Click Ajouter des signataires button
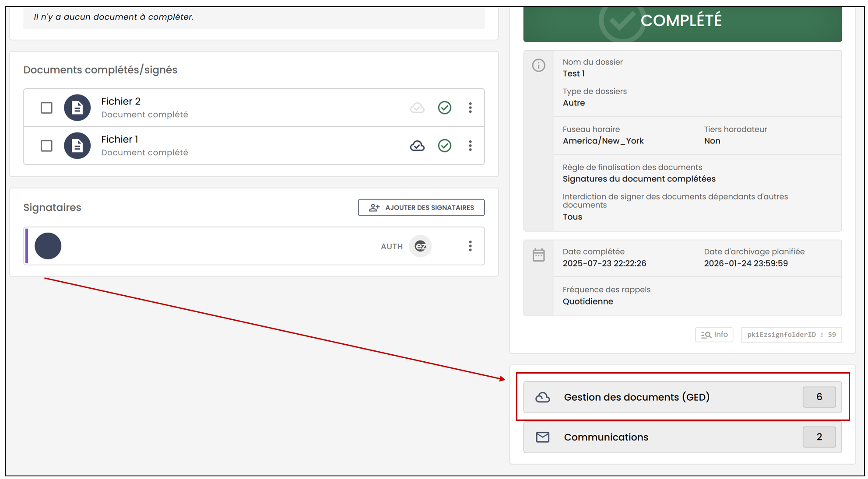Image resolution: width=868 pixels, height=479 pixels. [x=421, y=207]
